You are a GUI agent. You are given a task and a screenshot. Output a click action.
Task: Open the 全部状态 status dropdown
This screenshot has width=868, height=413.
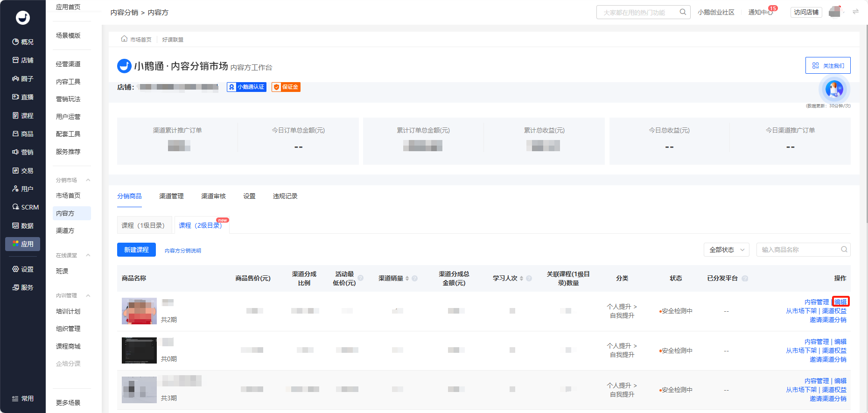(726, 250)
